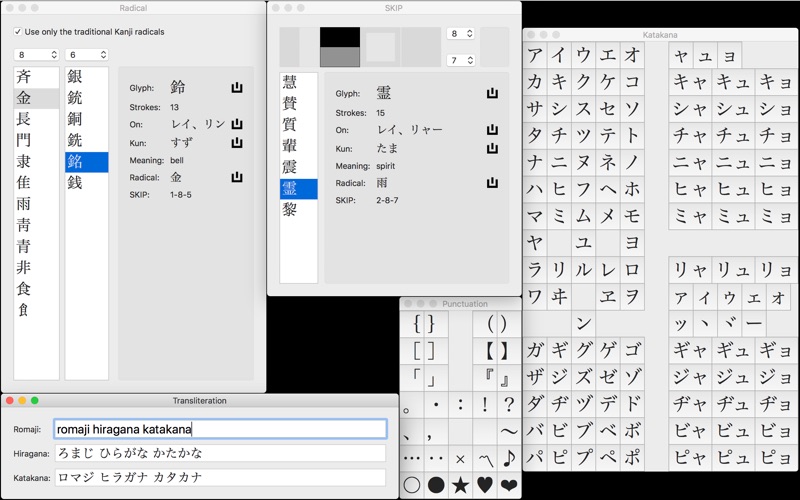Copy the Kun reading すず in Radical window
800x500 pixels.
237,142
